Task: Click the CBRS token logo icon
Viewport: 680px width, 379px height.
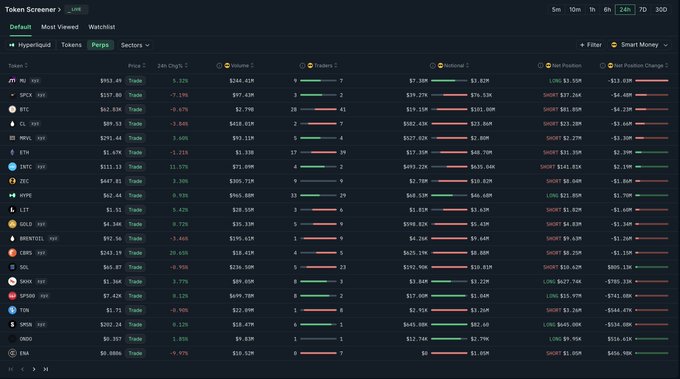Action: (x=12, y=252)
